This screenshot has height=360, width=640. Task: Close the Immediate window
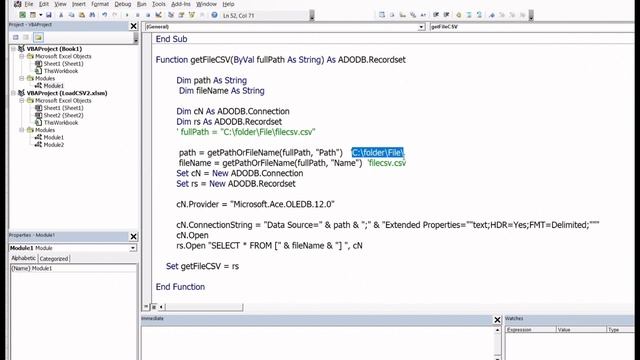pos(497,320)
